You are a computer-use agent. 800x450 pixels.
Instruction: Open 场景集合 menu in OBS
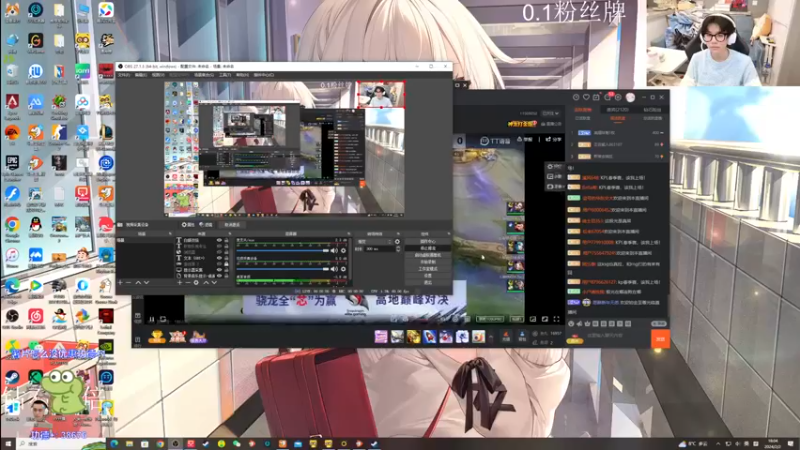coord(204,75)
